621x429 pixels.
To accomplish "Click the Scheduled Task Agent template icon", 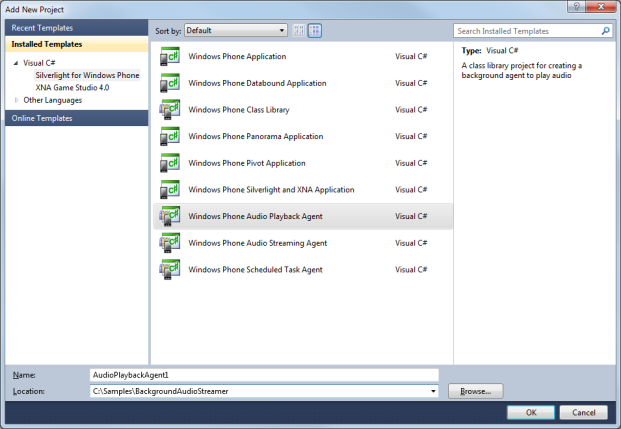I will [x=170, y=269].
